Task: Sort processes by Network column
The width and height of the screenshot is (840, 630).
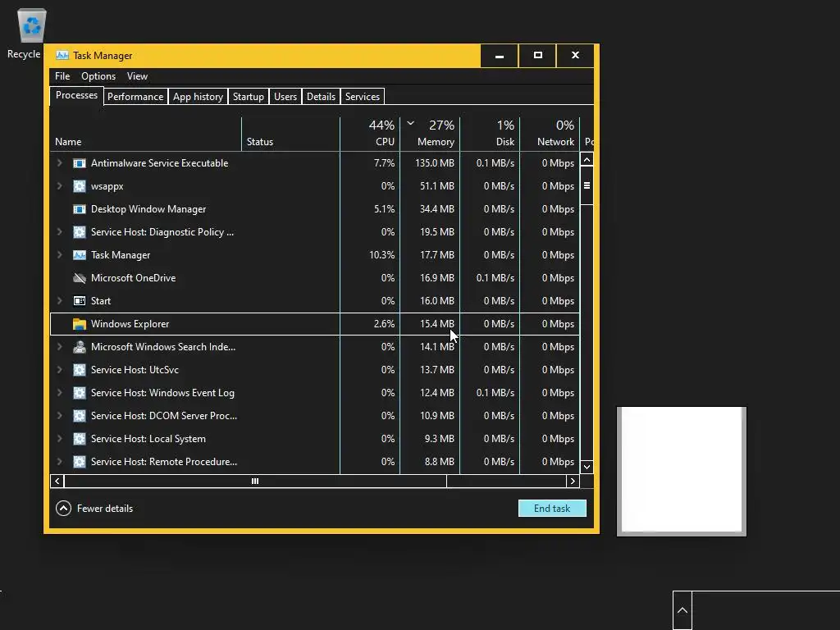Action: click(x=550, y=134)
